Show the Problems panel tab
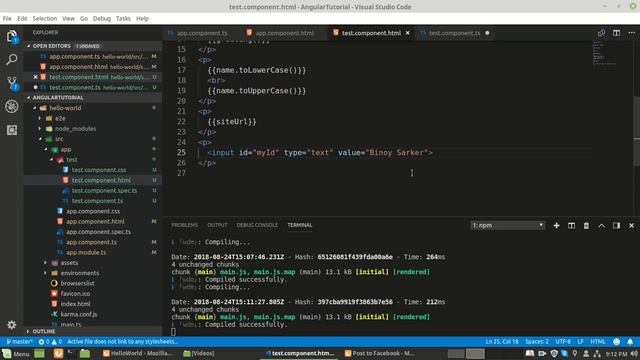Image resolution: width=640 pixels, height=360 pixels. (x=184, y=225)
